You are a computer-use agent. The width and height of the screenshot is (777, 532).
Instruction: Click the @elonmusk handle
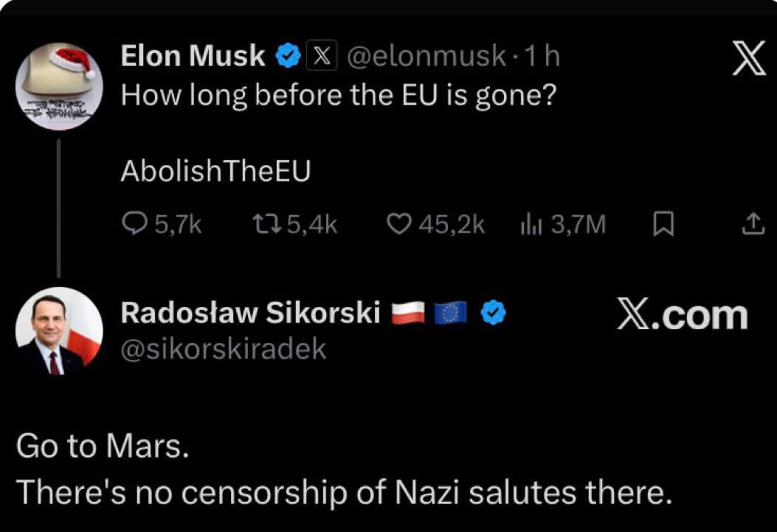point(427,56)
